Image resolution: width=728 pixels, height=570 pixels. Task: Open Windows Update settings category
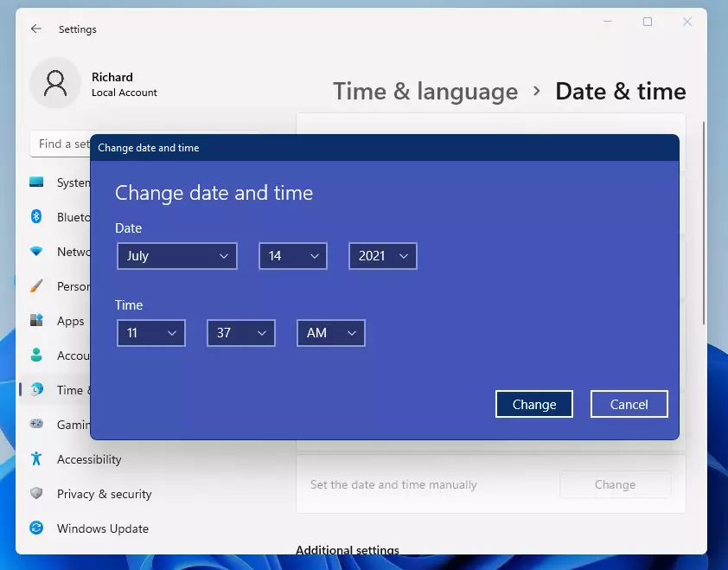[103, 528]
